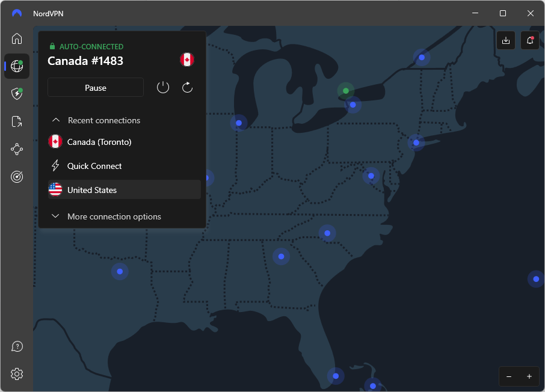Click the United States flag icon
Viewport: 545px width, 392px height.
click(x=55, y=190)
